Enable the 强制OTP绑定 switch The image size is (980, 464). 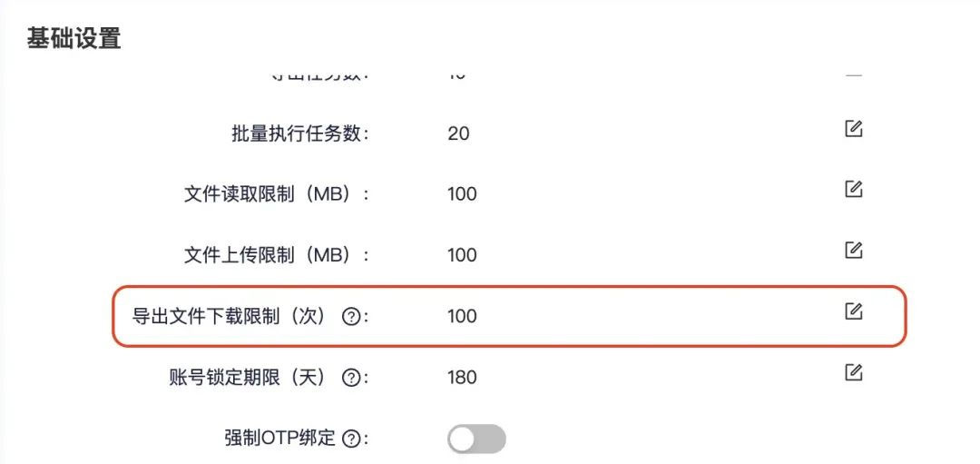tap(476, 439)
